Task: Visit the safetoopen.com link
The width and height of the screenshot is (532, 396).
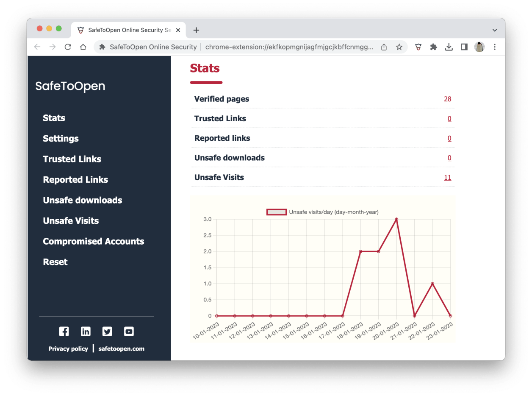Action: click(122, 349)
